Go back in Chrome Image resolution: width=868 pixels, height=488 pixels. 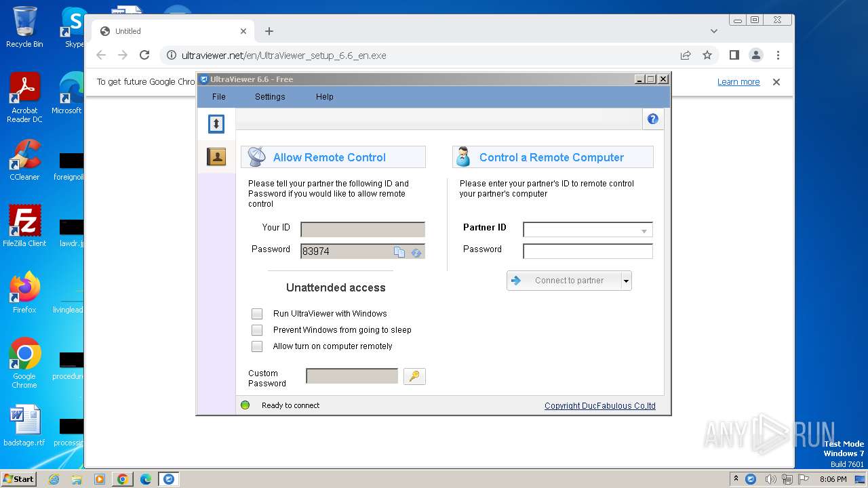(101, 55)
